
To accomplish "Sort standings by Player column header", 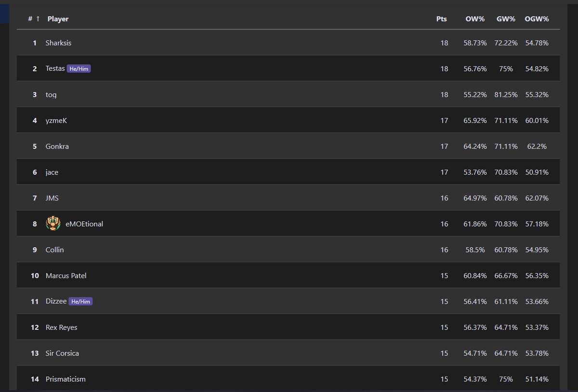I will (58, 19).
